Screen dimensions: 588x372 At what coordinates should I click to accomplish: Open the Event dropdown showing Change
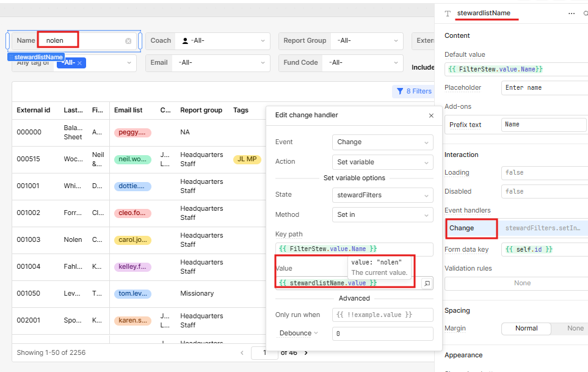(382, 142)
